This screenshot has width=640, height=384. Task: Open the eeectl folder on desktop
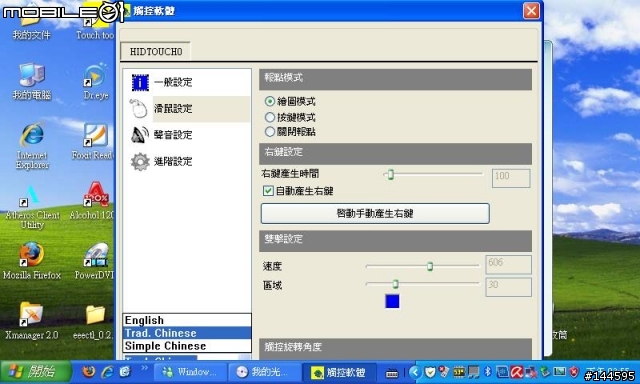pyautogui.click(x=93, y=322)
